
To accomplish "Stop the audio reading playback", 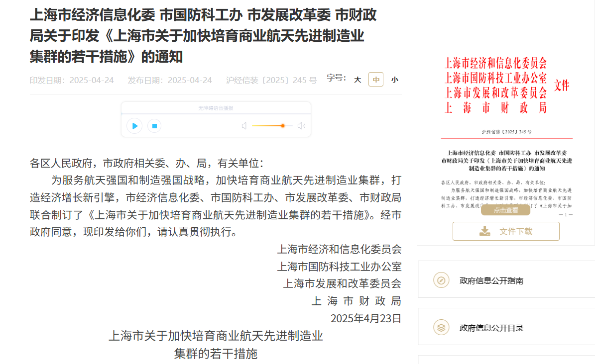I will pyautogui.click(x=154, y=126).
